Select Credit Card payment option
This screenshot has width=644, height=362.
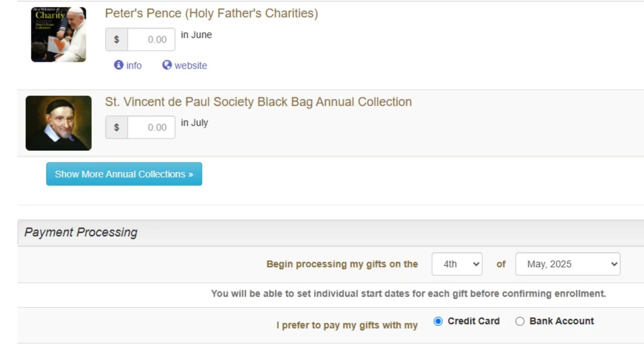[438, 321]
